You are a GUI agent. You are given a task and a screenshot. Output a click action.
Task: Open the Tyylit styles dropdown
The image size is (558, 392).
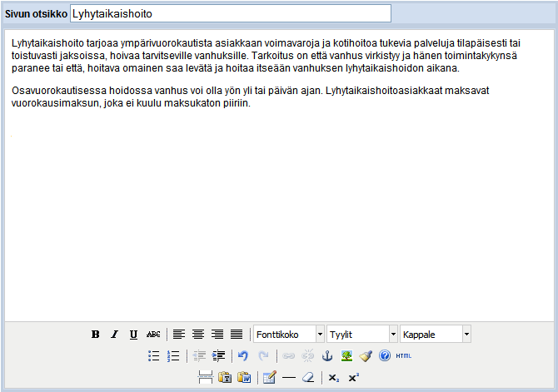(x=362, y=335)
